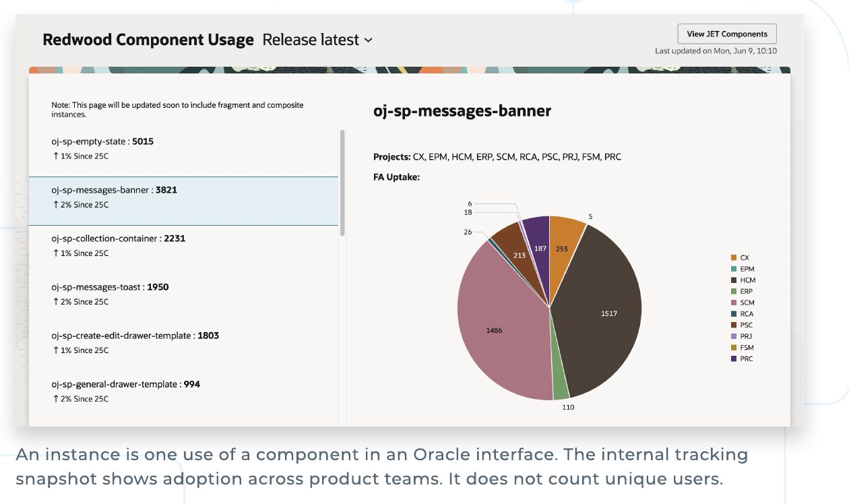Click the PSC legend color swatch
The height and width of the screenshot is (504, 849).
click(734, 325)
